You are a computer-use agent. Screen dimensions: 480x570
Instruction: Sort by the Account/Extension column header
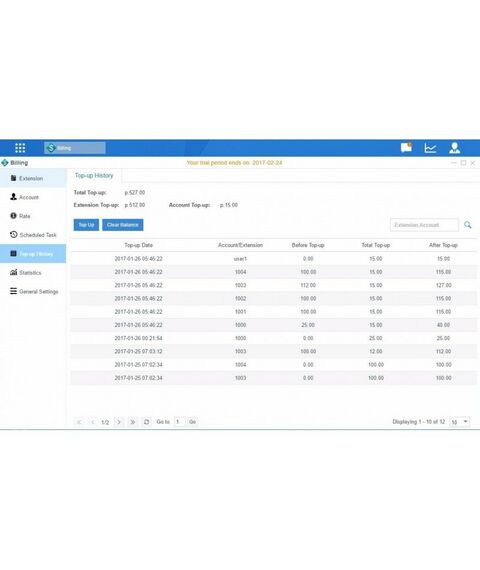240,245
